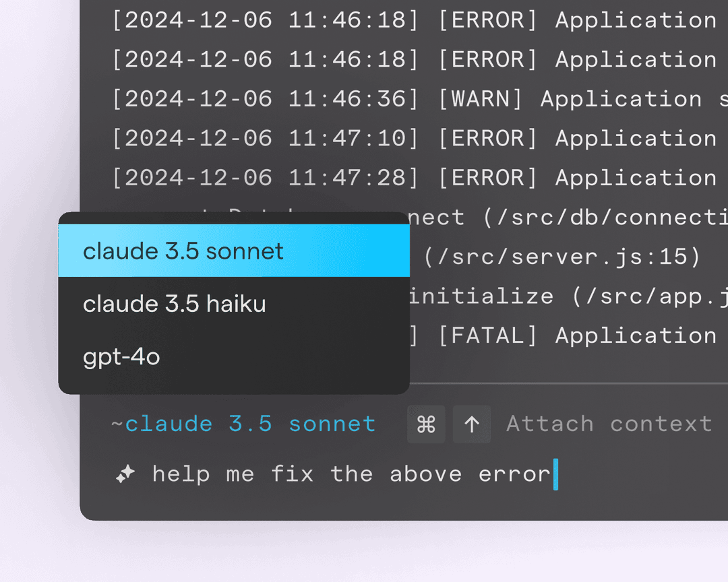Click the Command key shortcut icon
Screen dimensions: 728x582
426,424
